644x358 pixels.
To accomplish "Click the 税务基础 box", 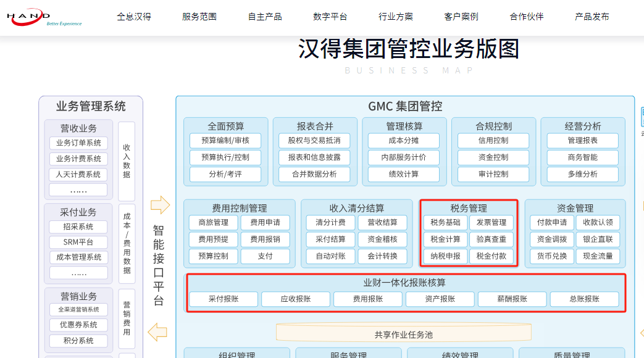I will click(x=445, y=223).
